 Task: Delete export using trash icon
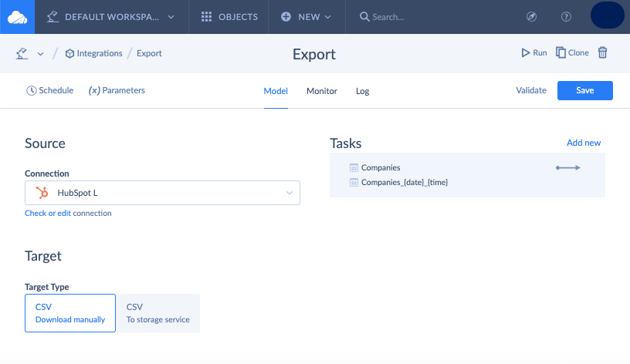tap(602, 52)
